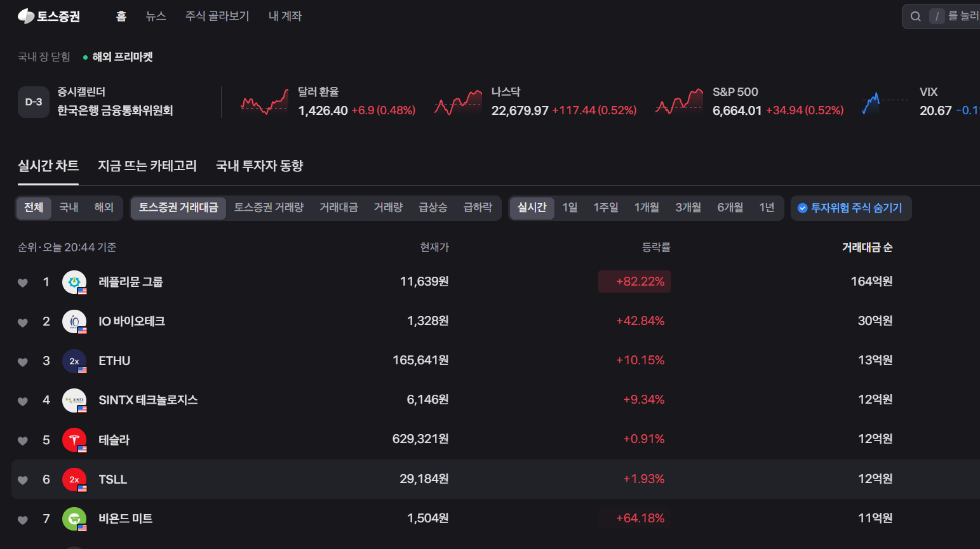Open the 뉴스 menu item
The width and height of the screenshot is (980, 549).
[156, 16]
